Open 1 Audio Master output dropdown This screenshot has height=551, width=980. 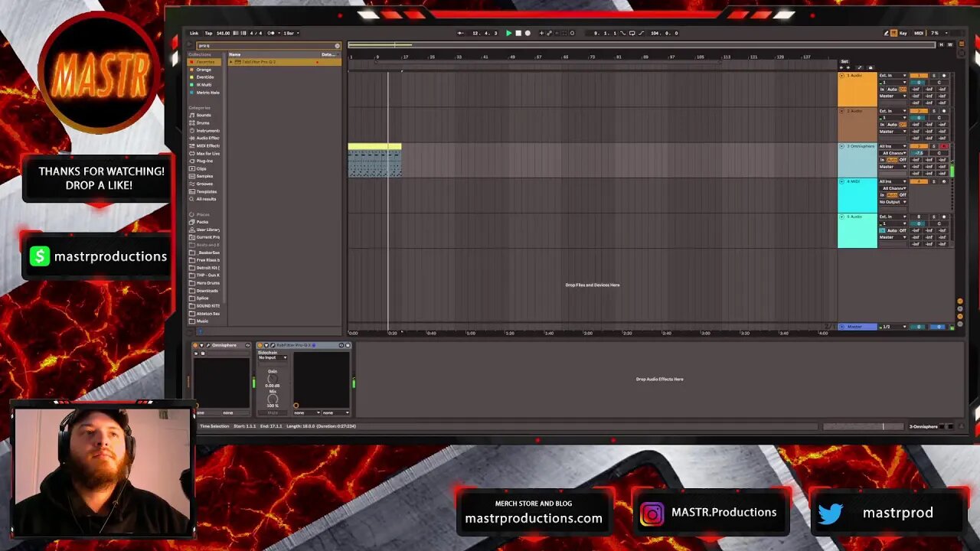[x=893, y=96]
